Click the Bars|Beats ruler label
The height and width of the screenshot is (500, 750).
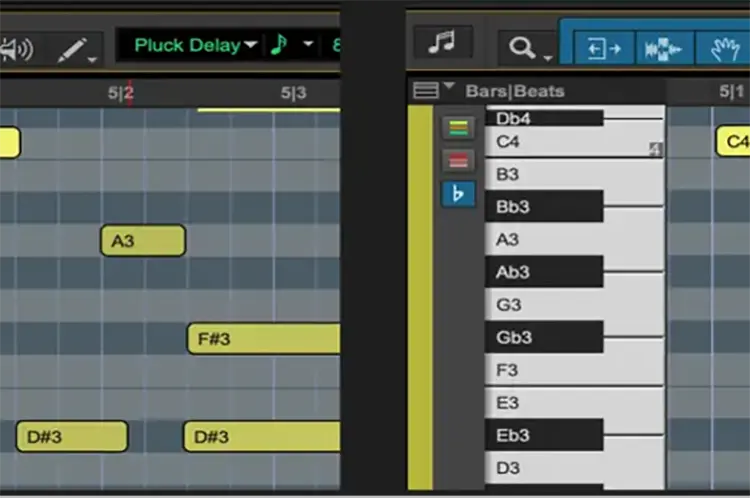click(515, 91)
